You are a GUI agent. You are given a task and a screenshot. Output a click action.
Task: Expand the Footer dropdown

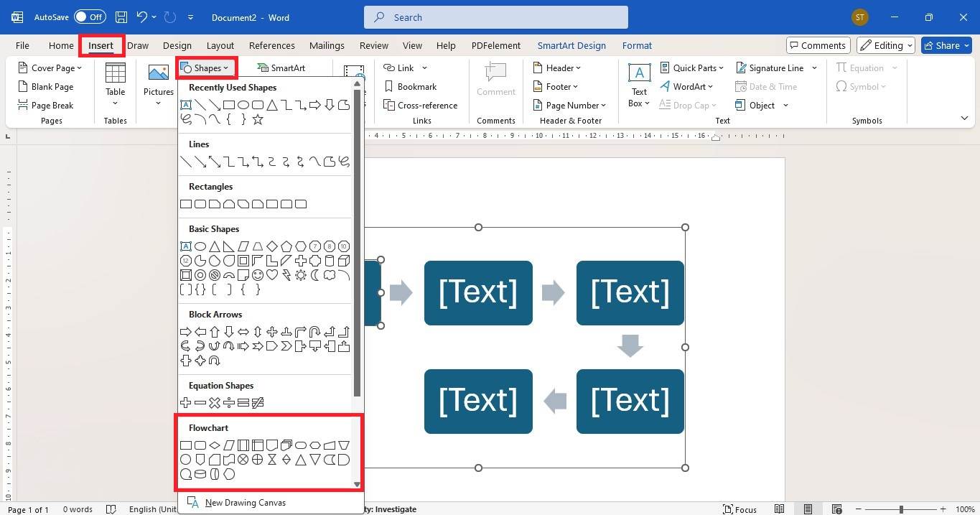[556, 86]
